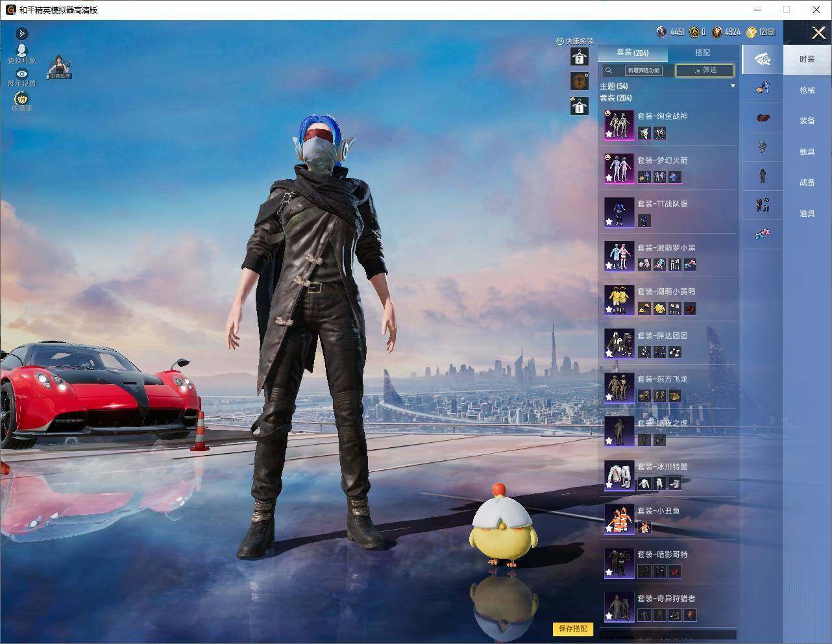
Task: Open the blue character accessories category icon
Action: click(x=763, y=88)
